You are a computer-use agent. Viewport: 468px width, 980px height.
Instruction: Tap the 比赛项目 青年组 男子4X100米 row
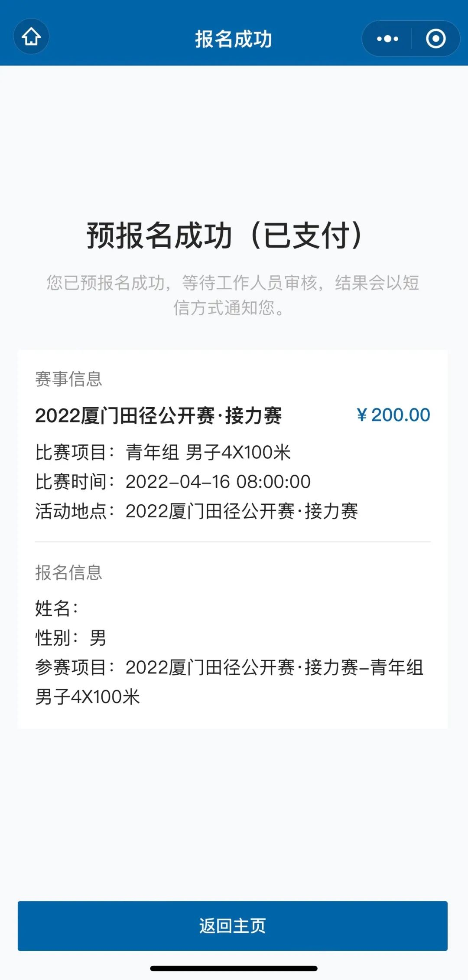tap(163, 452)
